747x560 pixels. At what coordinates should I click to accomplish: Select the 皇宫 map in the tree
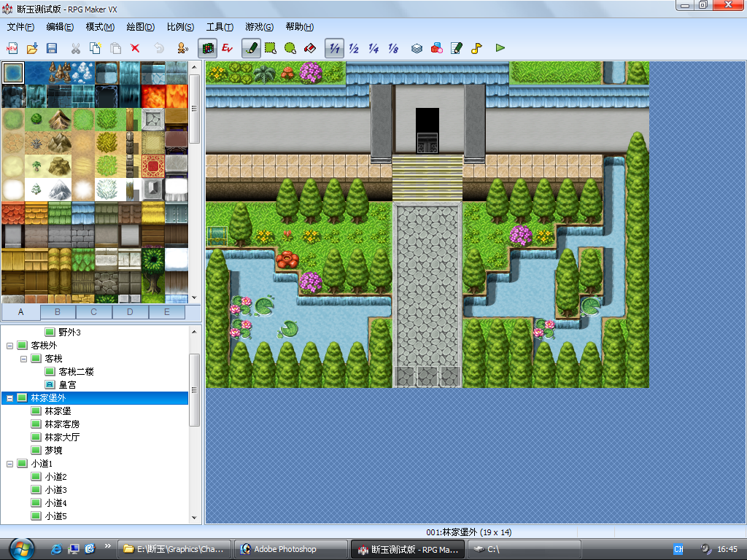(67, 385)
